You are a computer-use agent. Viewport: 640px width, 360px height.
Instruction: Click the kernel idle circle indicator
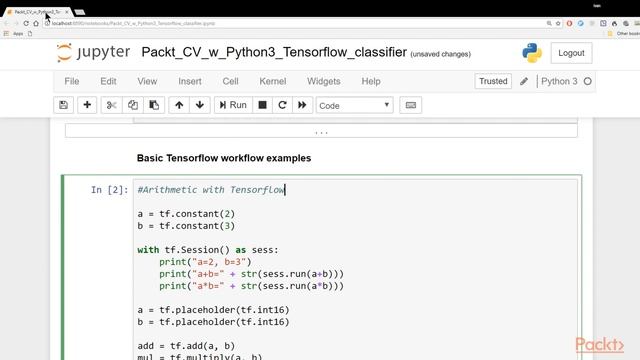coord(587,81)
